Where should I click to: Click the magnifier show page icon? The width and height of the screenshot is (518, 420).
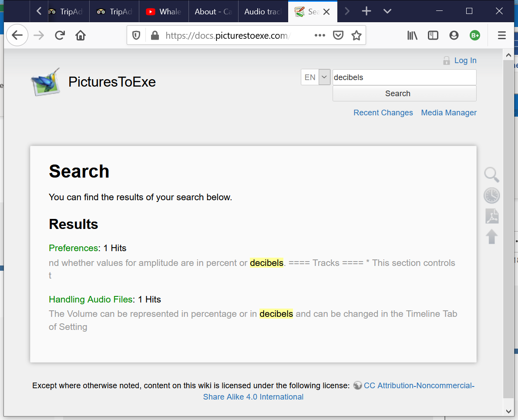tap(491, 175)
